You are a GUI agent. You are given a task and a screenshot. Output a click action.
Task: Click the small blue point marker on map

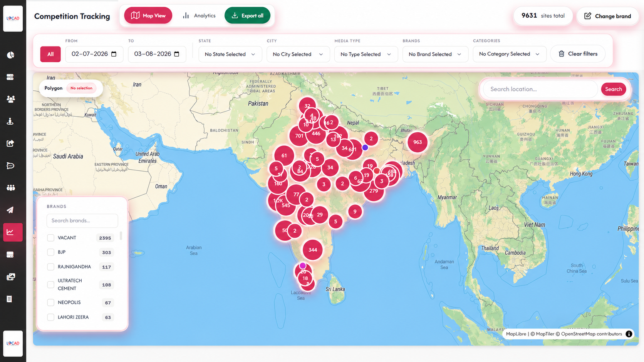(x=365, y=147)
